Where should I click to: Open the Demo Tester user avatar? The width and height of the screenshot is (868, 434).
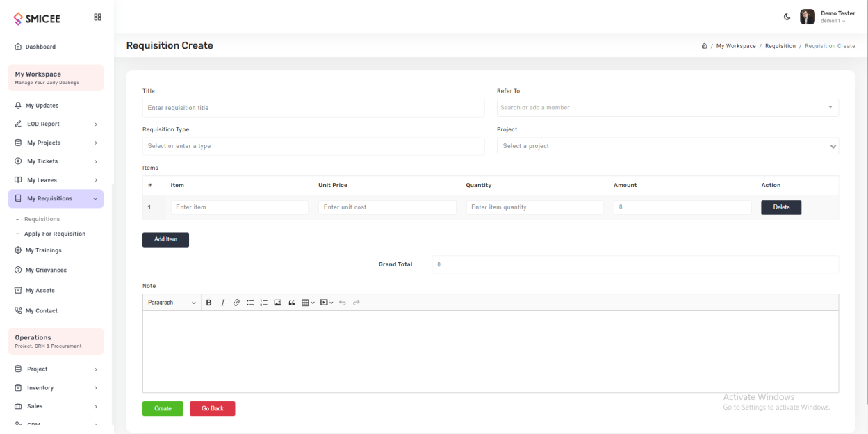coord(808,17)
